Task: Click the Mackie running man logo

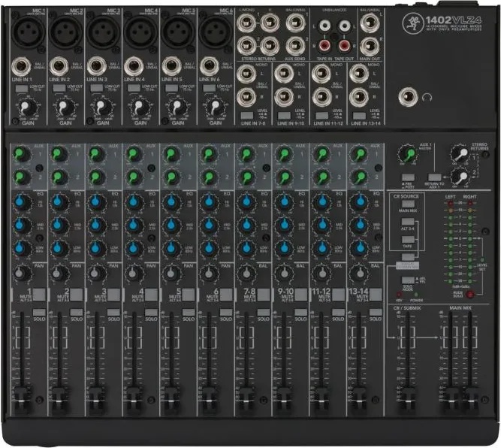Action: coord(412,23)
